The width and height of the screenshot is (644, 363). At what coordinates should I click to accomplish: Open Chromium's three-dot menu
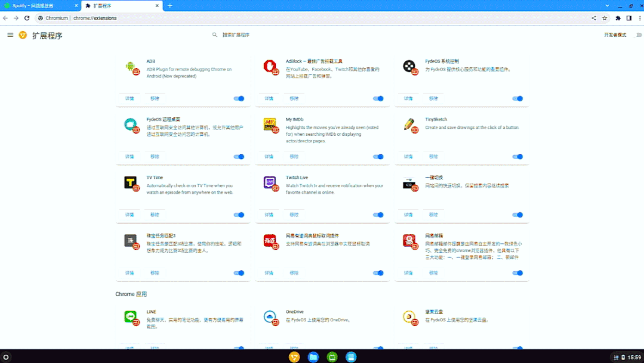click(639, 18)
